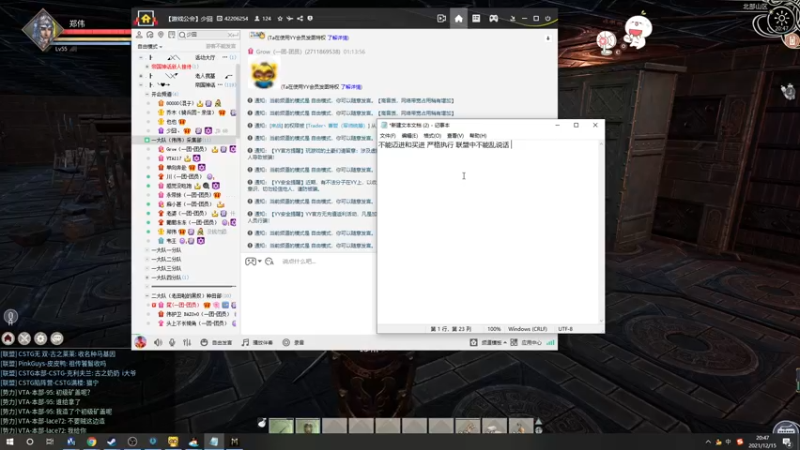Click the power exit icon in YY
The image size is (800, 450).
pos(548,19)
